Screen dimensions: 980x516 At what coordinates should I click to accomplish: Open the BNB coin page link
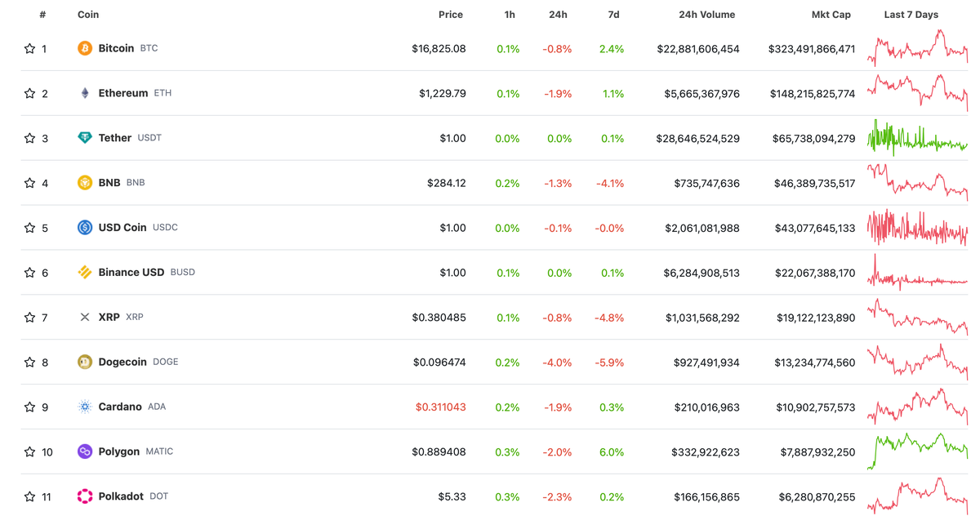[x=109, y=183]
